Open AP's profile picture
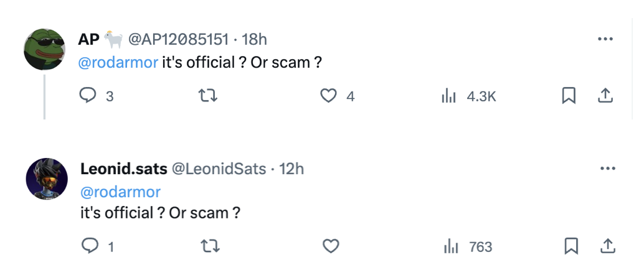The width and height of the screenshot is (644, 280). (45, 49)
